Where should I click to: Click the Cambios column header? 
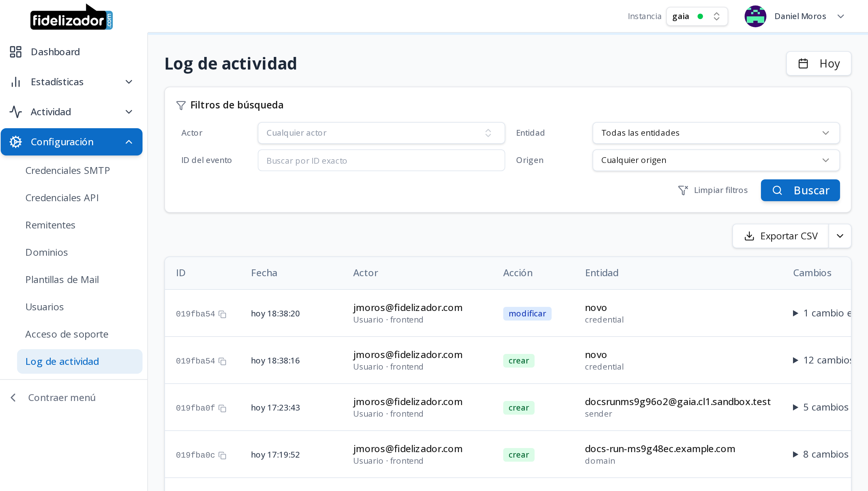coord(812,273)
